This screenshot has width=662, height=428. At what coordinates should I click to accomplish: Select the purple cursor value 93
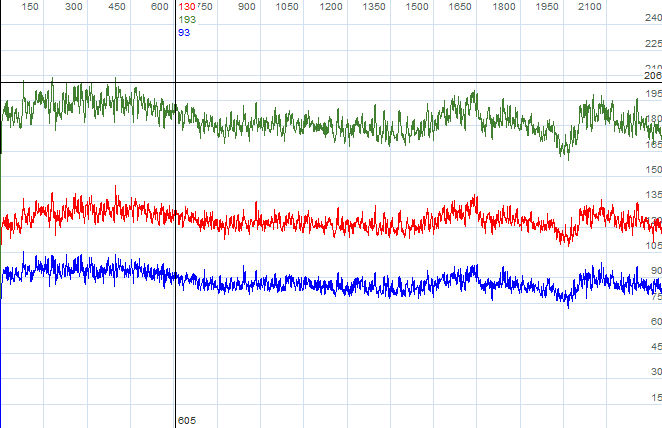point(184,33)
